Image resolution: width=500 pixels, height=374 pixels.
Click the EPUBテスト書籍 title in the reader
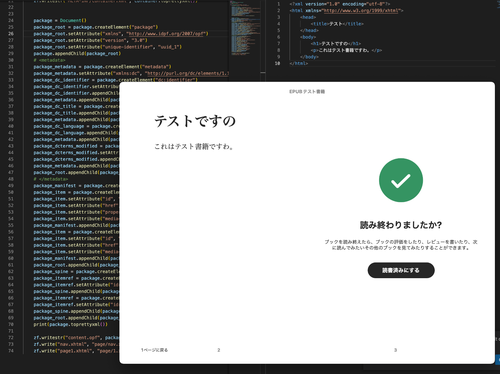307,91
